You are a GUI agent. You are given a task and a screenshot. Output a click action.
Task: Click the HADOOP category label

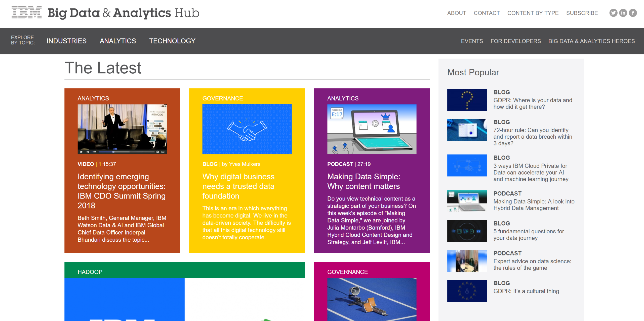[x=90, y=272]
